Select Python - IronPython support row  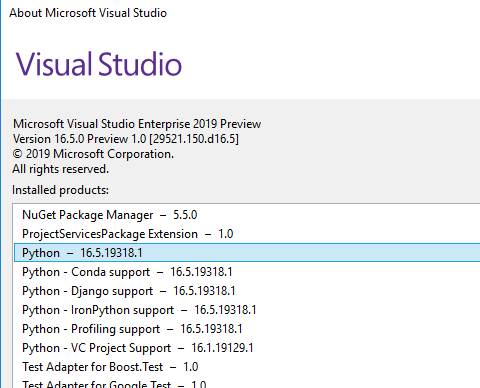pyautogui.click(x=247, y=310)
